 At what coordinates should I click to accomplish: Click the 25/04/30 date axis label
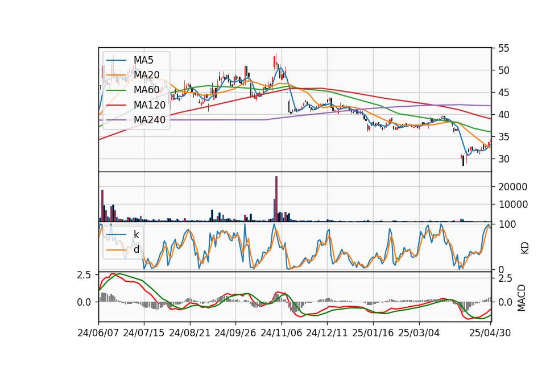[x=490, y=333]
